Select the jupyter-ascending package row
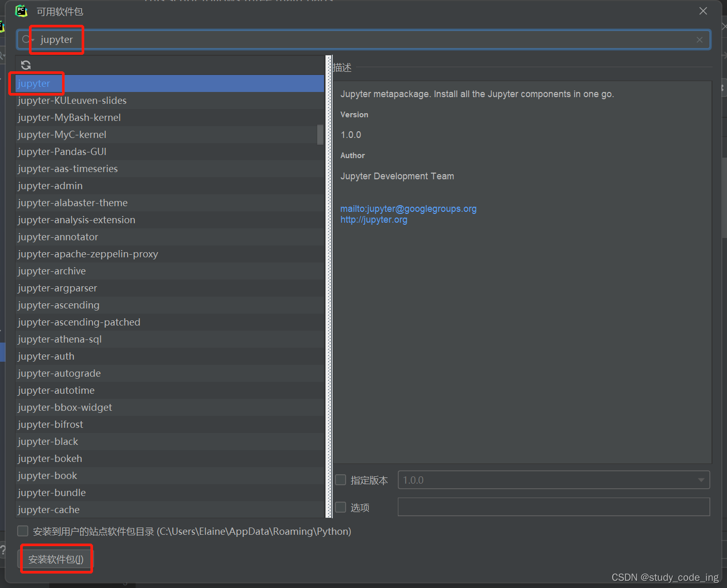 click(169, 305)
